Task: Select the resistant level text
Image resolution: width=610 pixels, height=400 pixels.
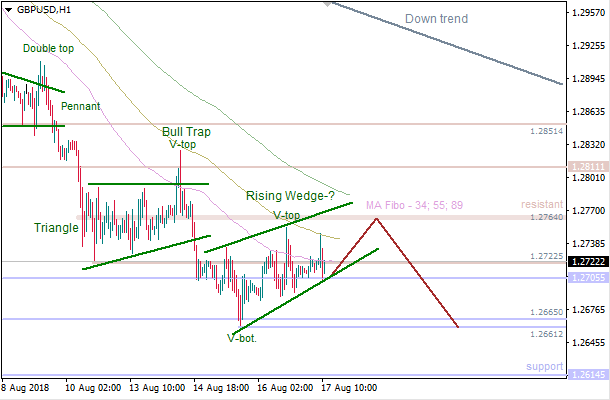Action: 543,205
